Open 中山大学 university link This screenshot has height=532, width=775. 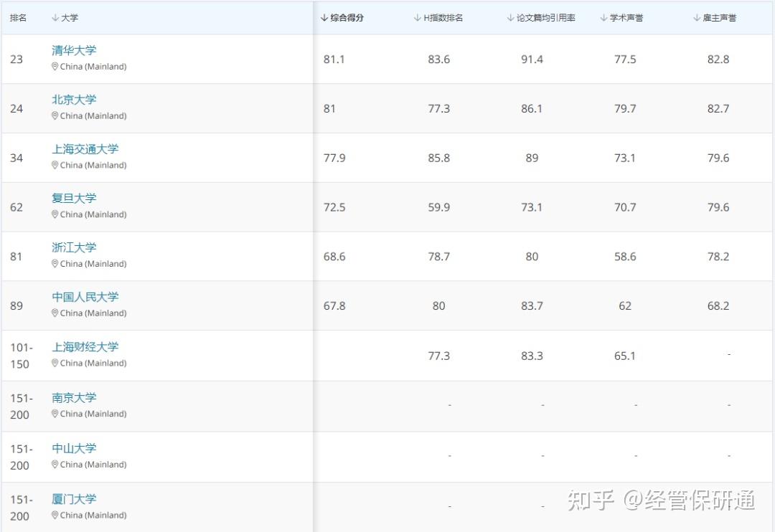tap(74, 449)
